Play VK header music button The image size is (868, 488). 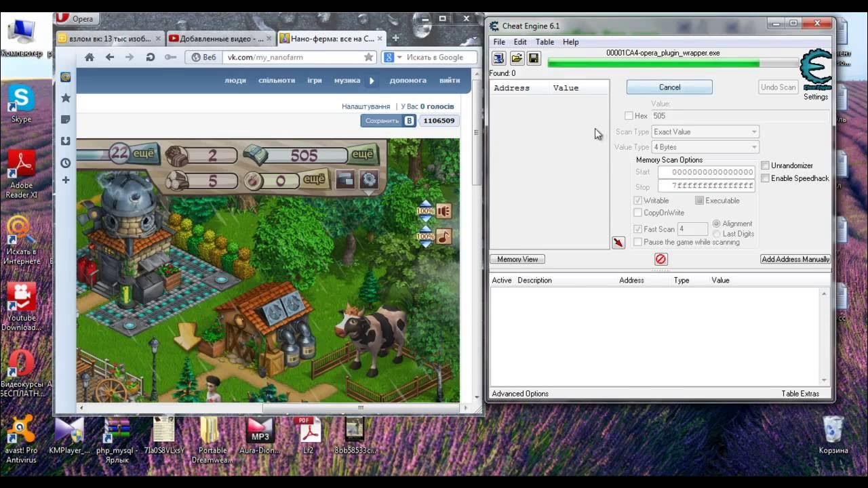[x=372, y=80]
